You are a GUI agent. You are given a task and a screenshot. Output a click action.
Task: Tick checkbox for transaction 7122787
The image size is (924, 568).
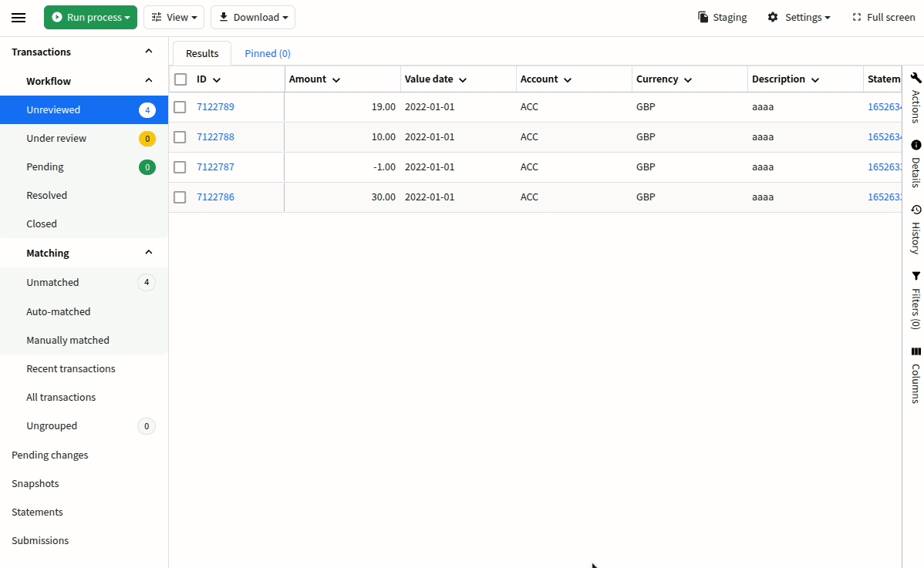(x=180, y=167)
